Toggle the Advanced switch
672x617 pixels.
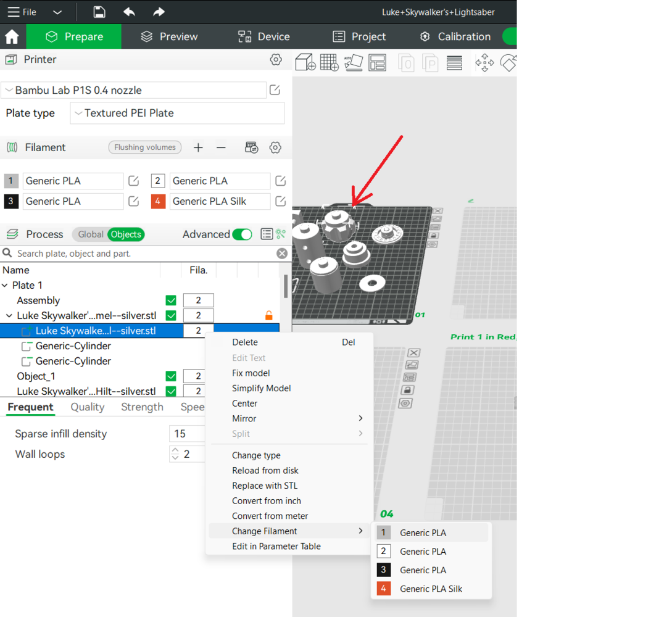tap(242, 234)
